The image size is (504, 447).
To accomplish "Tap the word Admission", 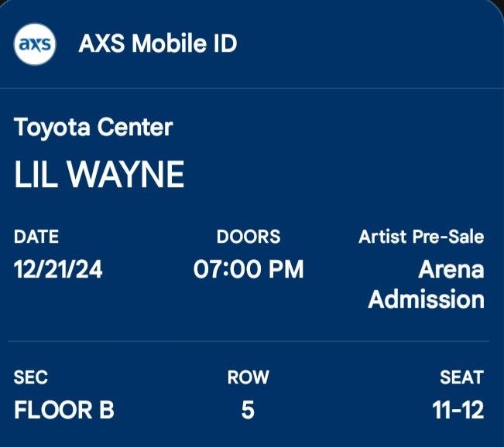I will click(426, 299).
